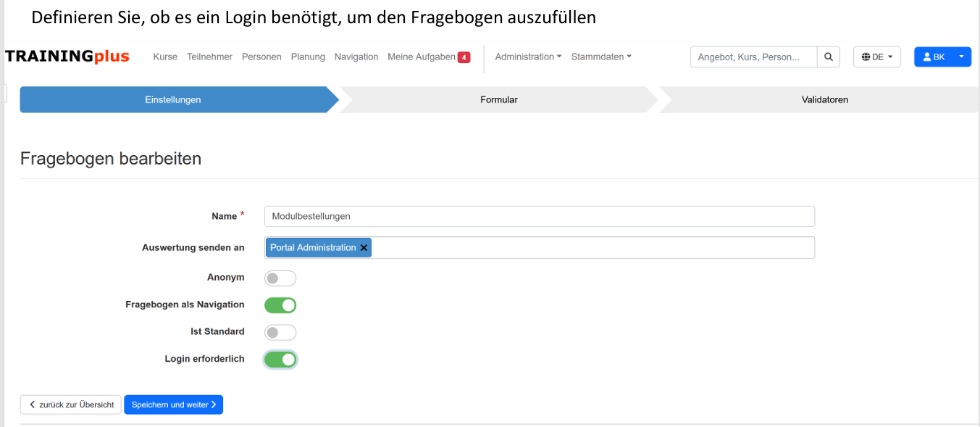Remove the Portal Administration tag
Image resolution: width=980 pixels, height=427 pixels.
point(364,248)
